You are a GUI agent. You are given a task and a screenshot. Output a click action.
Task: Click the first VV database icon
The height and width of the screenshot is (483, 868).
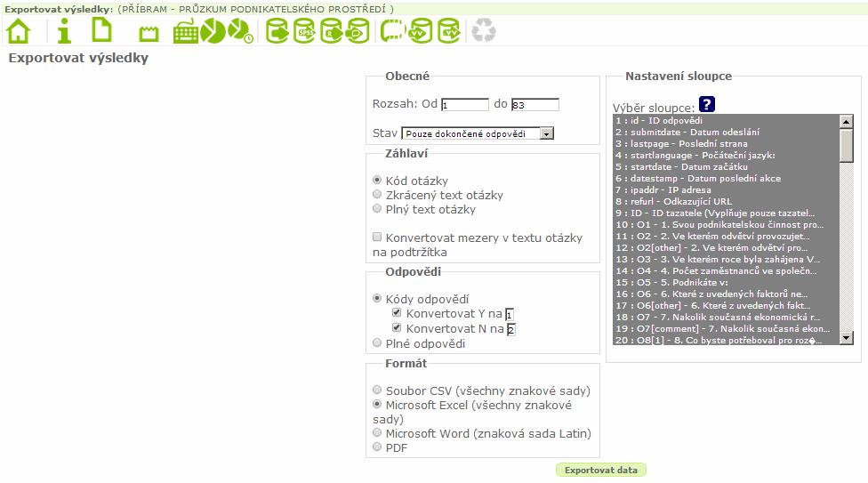pyautogui.click(x=421, y=31)
